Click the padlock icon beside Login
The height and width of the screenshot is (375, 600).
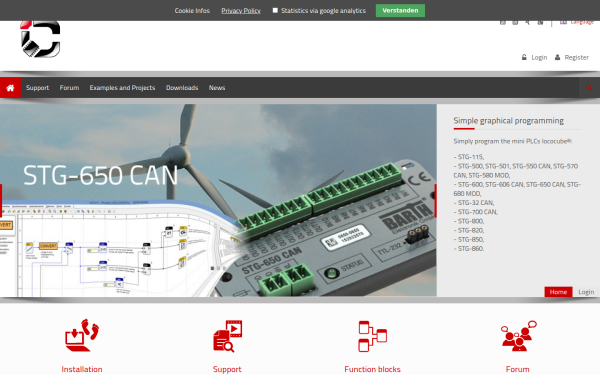524,57
